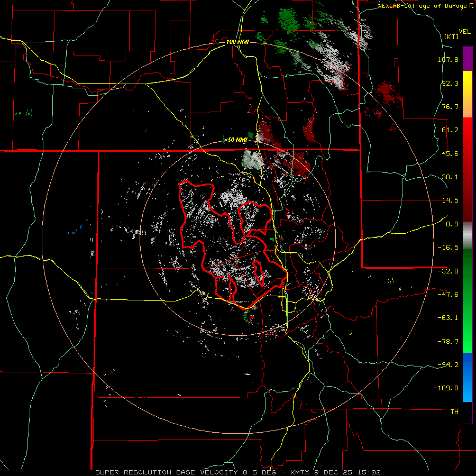Click the -47.6 velocity scale value
Screen dimensions: 476x476
(448, 295)
